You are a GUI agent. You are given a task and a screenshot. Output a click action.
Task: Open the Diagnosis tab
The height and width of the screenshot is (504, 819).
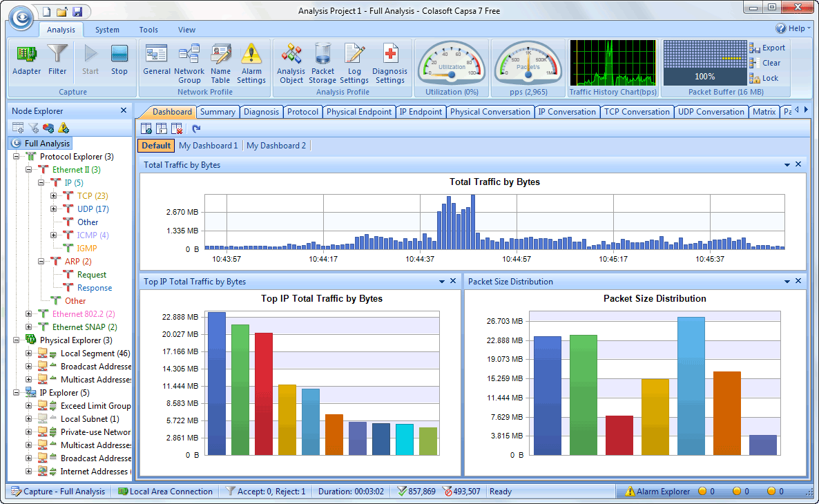[261, 112]
